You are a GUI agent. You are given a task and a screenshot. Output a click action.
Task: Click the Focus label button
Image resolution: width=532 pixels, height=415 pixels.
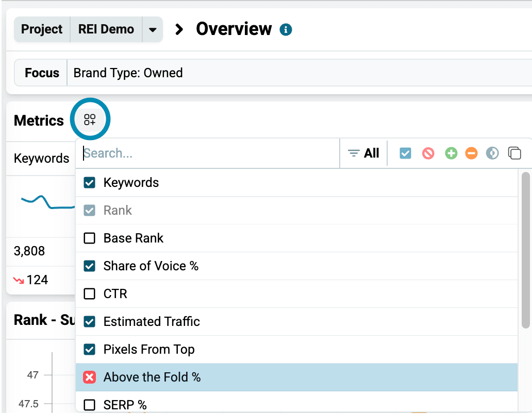coord(41,73)
